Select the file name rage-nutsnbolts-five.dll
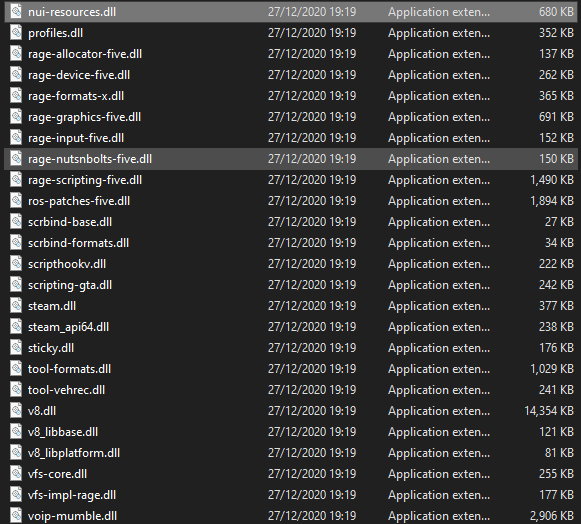The image size is (581, 524). 90,159
